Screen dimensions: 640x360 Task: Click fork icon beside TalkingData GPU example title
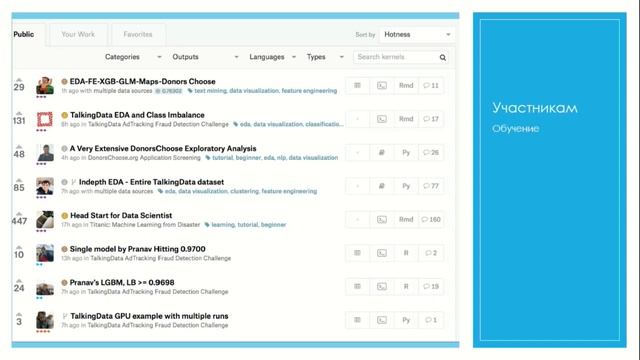click(64, 316)
